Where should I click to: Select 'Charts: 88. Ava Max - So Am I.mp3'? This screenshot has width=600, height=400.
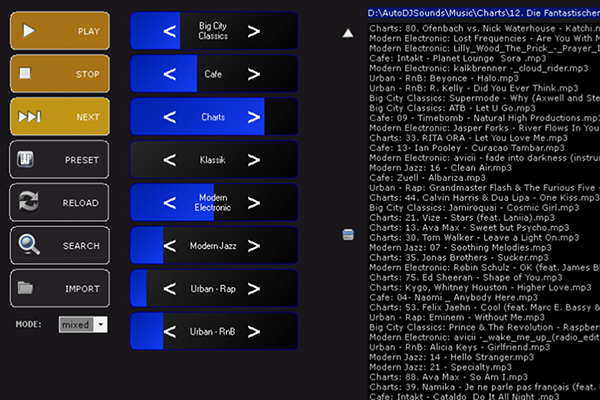[x=448, y=377]
